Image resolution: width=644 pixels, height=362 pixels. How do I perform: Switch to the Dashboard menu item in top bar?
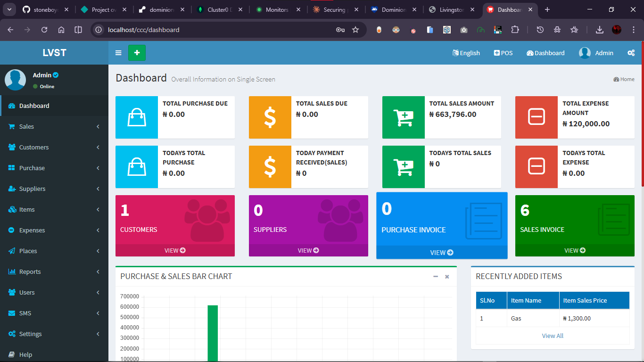pyautogui.click(x=545, y=53)
